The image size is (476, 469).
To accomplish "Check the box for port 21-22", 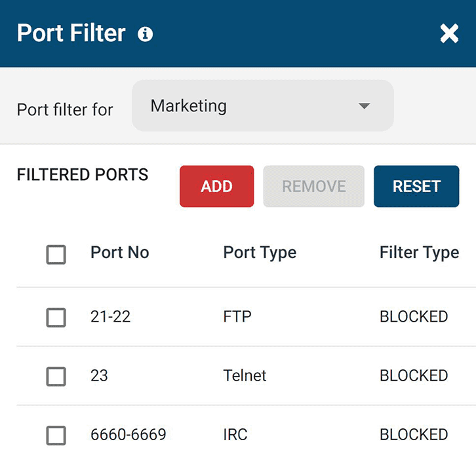I will [56, 318].
